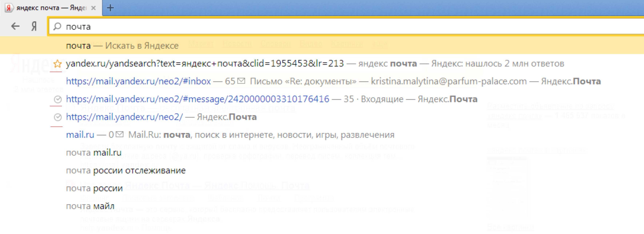
Task: Open https://mail.yandex.ru/neo2/#inbox suggestion
Action: pyautogui.click(x=322, y=81)
